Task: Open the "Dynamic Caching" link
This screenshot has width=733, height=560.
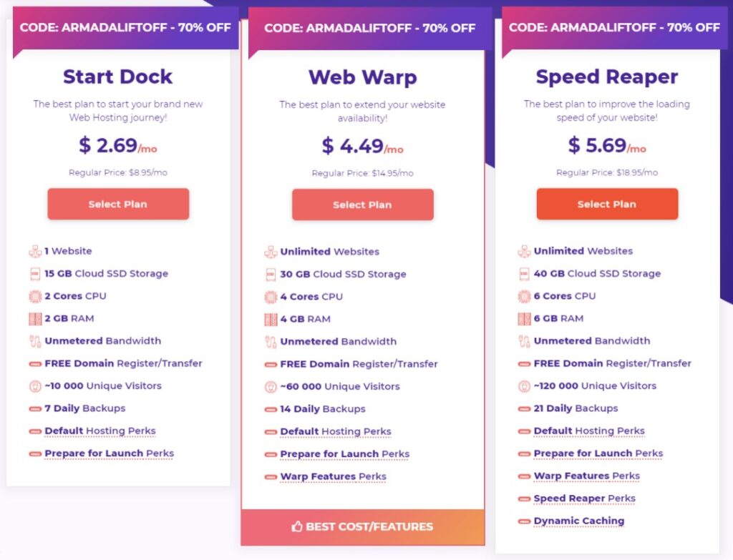Action: [578, 521]
